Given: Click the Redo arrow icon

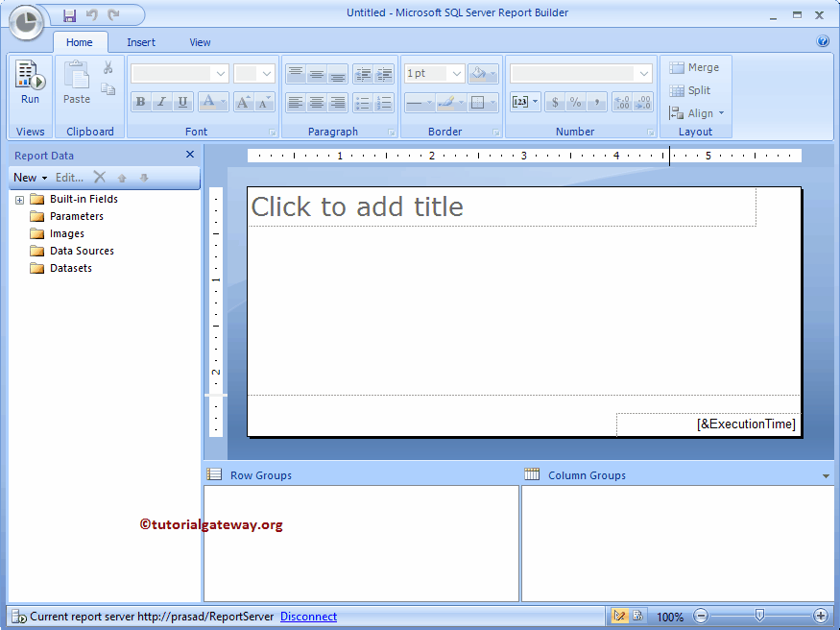Looking at the screenshot, I should [113, 15].
